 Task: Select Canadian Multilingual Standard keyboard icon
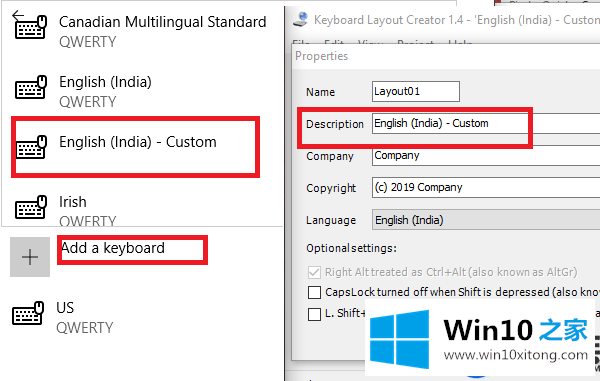click(31, 28)
